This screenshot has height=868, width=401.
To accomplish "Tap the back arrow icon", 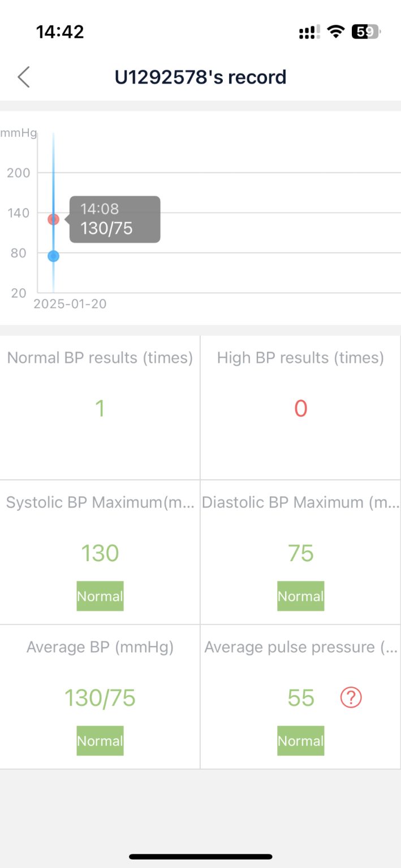I will (23, 77).
